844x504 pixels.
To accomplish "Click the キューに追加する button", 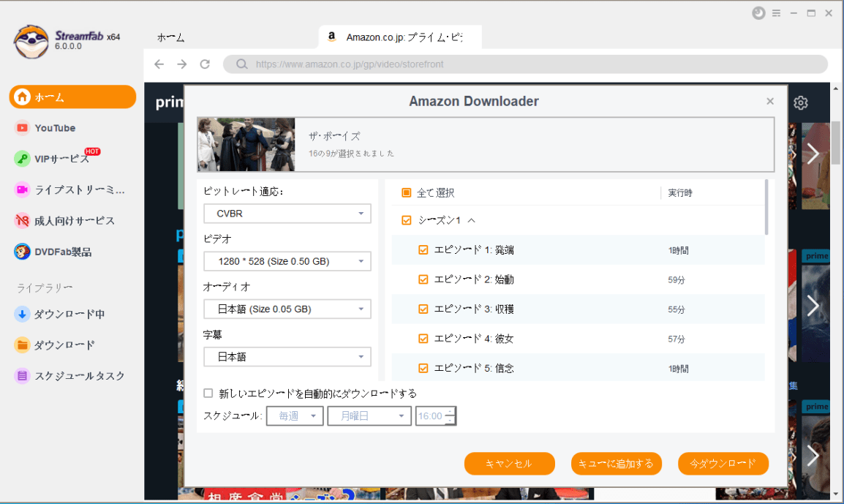I will [x=616, y=464].
